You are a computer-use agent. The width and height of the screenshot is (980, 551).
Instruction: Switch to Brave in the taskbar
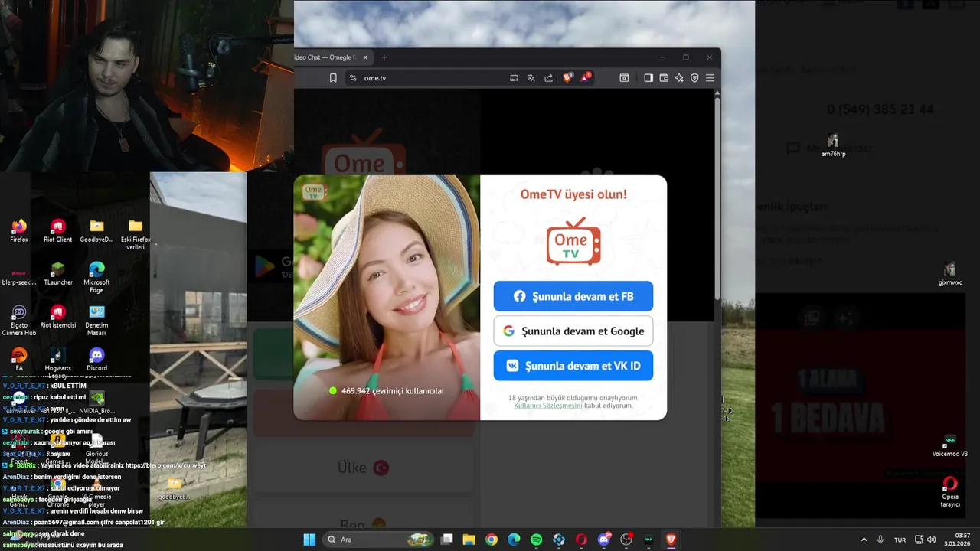click(671, 540)
